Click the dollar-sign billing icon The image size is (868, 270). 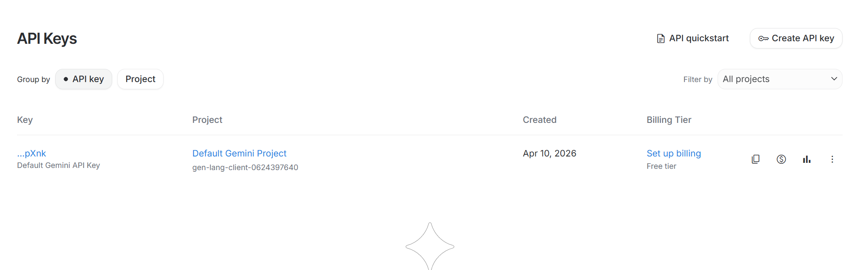click(781, 159)
